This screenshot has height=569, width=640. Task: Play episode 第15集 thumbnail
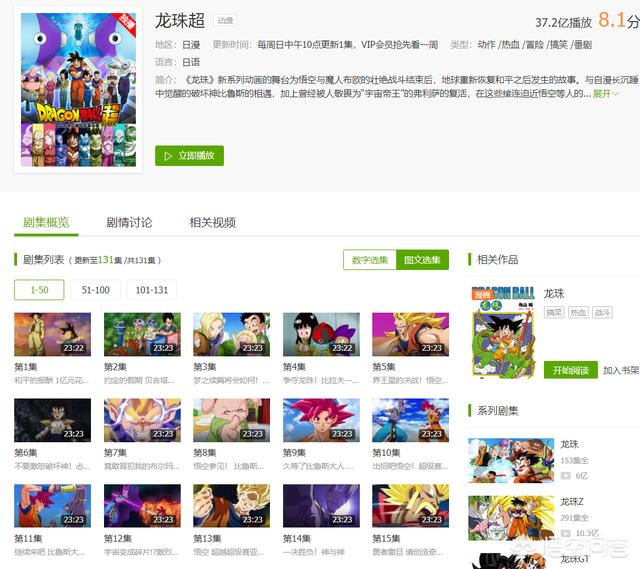411,506
